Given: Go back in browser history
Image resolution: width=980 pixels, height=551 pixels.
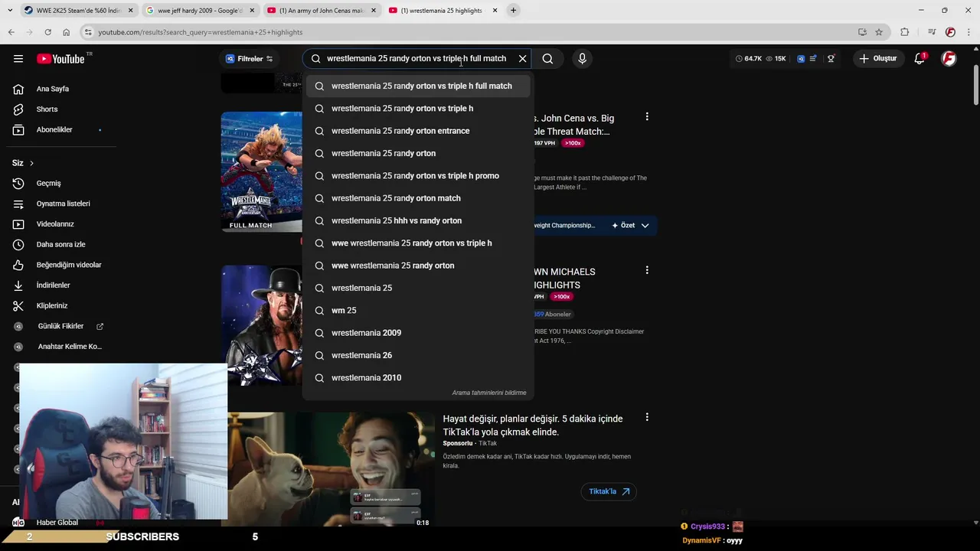Looking at the screenshot, I should (x=11, y=32).
